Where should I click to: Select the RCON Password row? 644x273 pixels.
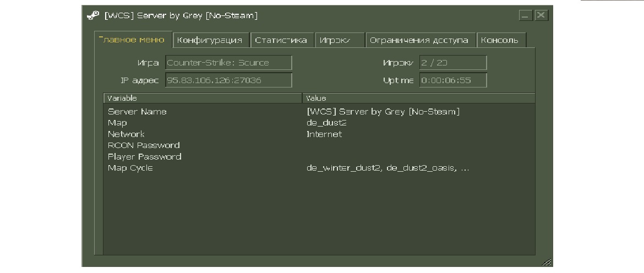coord(319,145)
